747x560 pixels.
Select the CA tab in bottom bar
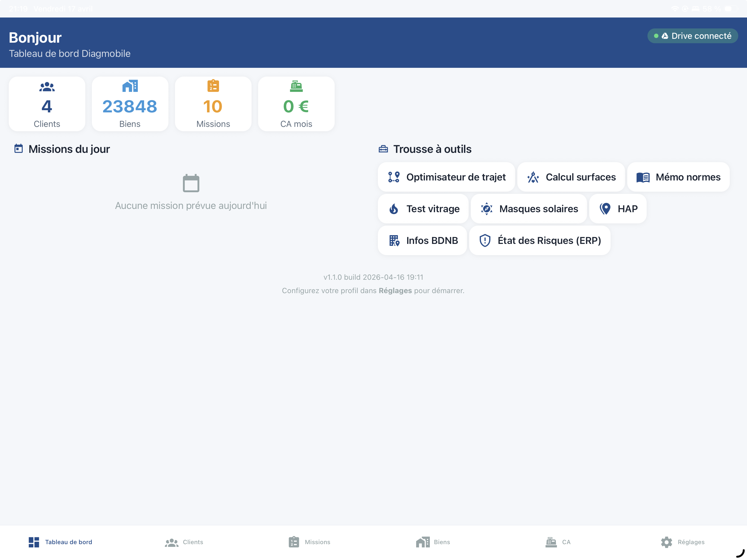point(558,542)
